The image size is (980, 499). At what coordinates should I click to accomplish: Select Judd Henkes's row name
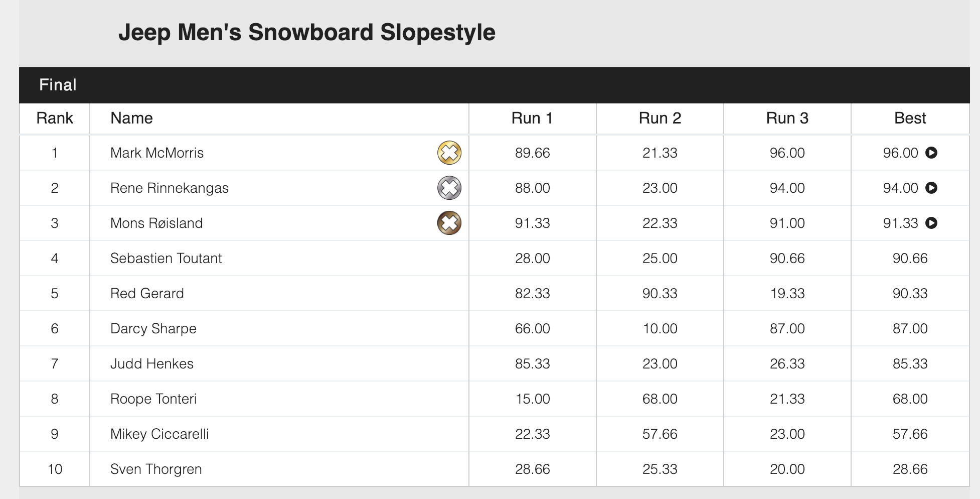pos(152,363)
